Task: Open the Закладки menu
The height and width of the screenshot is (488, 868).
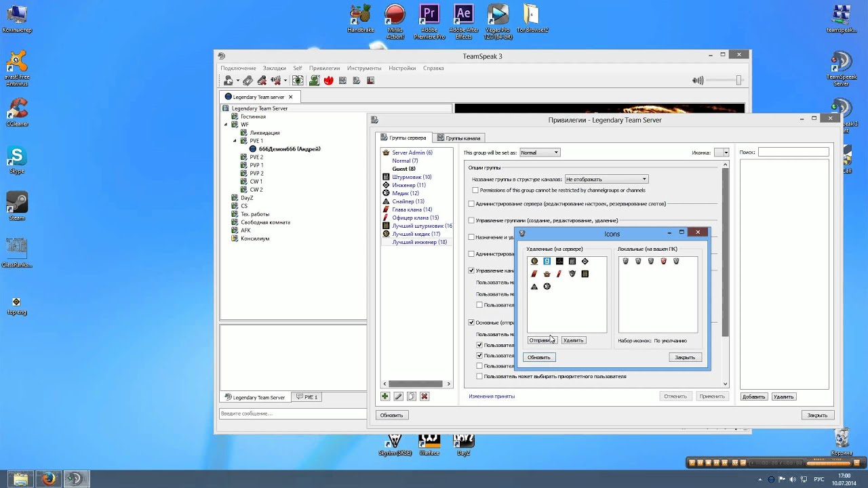Action: [275, 68]
